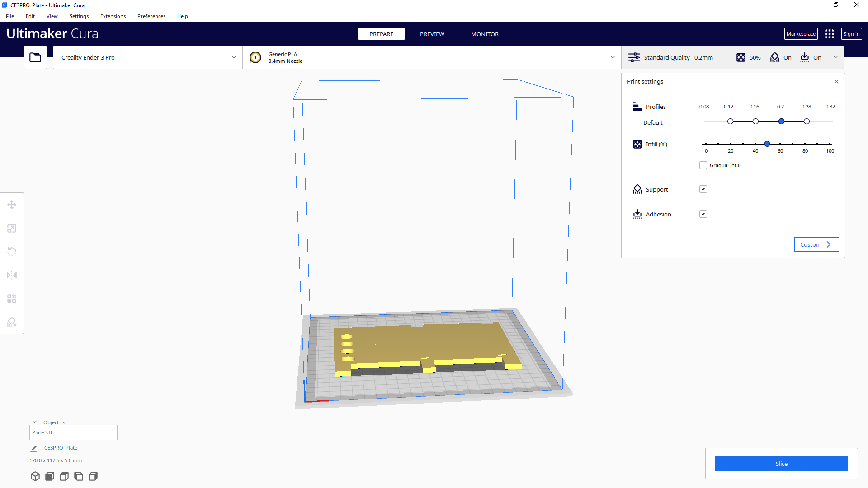
Task: Select the Move tool in left toolbar
Action: point(12,205)
